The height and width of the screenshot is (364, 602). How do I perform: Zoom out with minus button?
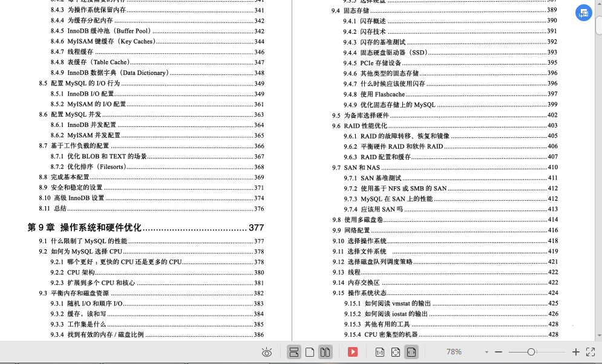[x=499, y=352]
